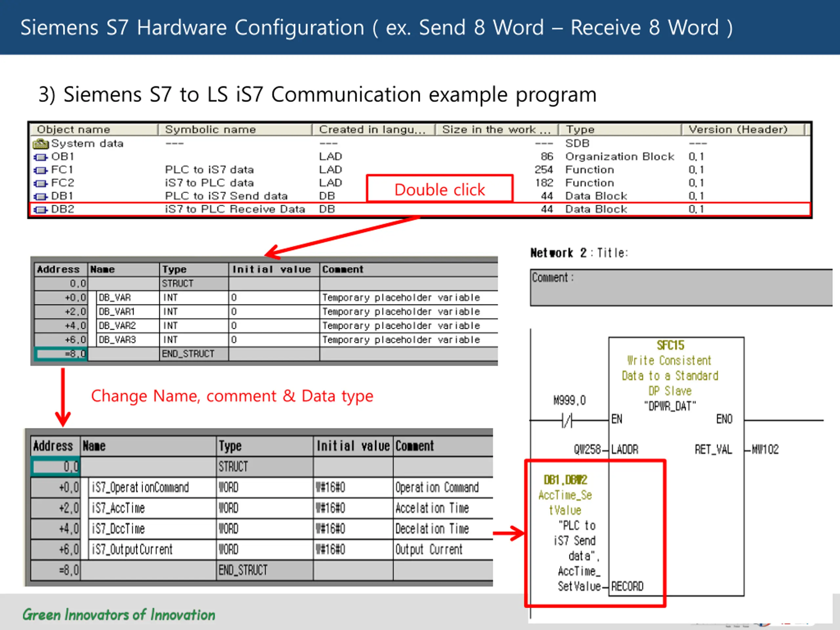
Task: Click Created in language column header
Action: coord(373,130)
